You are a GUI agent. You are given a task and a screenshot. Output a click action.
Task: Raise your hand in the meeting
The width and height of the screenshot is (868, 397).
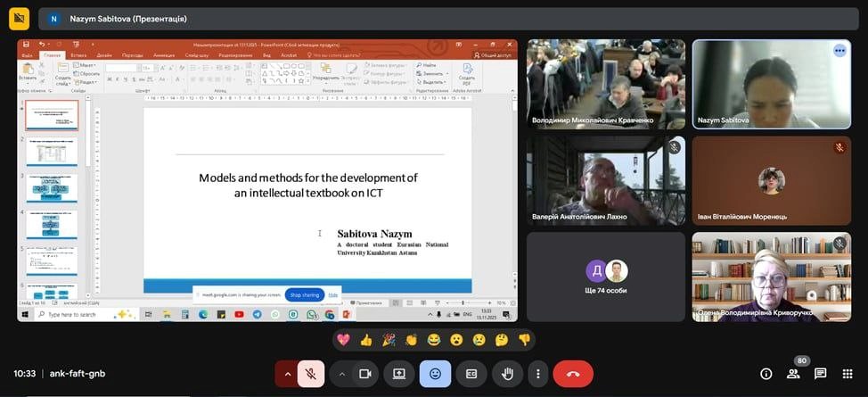click(x=507, y=374)
